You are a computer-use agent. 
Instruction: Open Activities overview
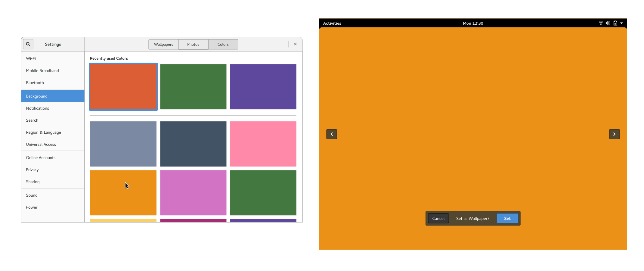(x=332, y=23)
